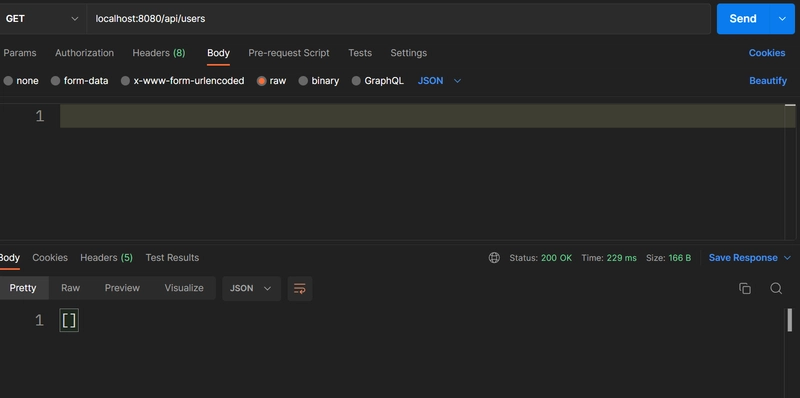This screenshot has height=398, width=800.
Task: Search the response with magnifier icon
Action: 776,288
